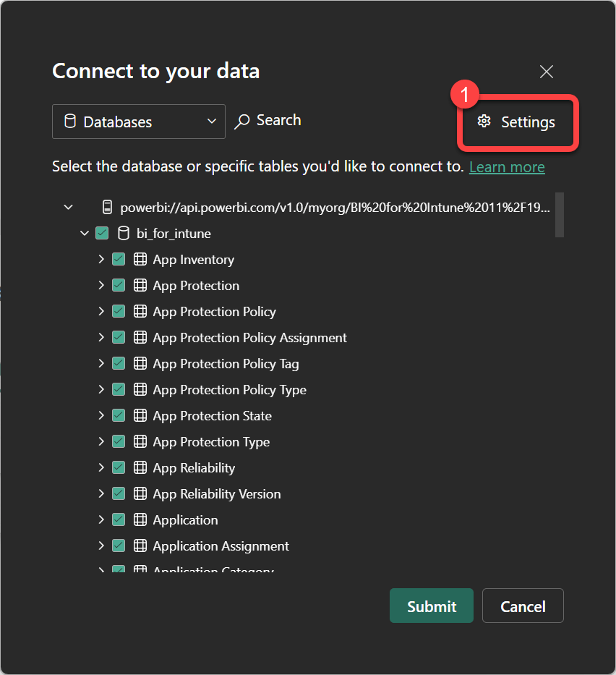Select the App Protection Policy Assignment text
616x675 pixels.
pyautogui.click(x=250, y=337)
